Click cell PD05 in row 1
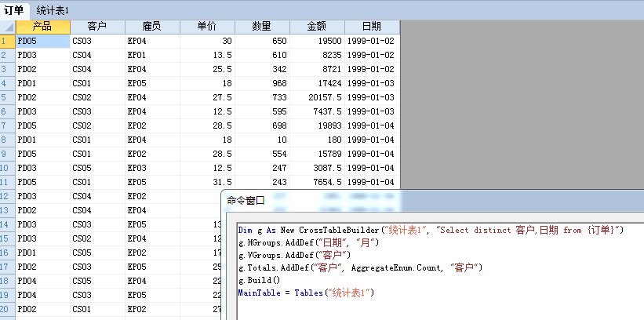The width and height of the screenshot is (644, 320). tap(42, 41)
